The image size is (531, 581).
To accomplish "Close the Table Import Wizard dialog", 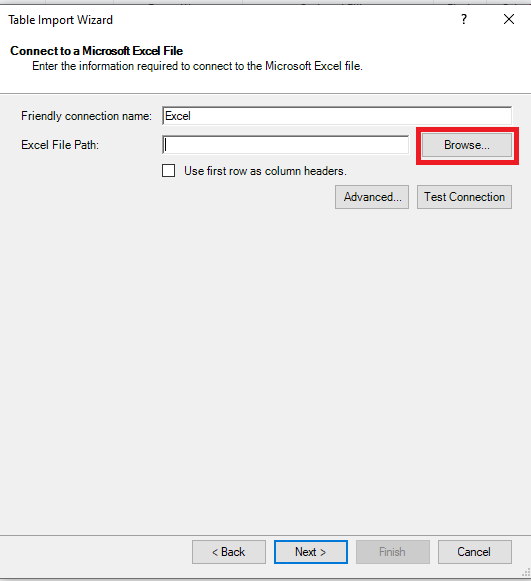I will click(509, 19).
